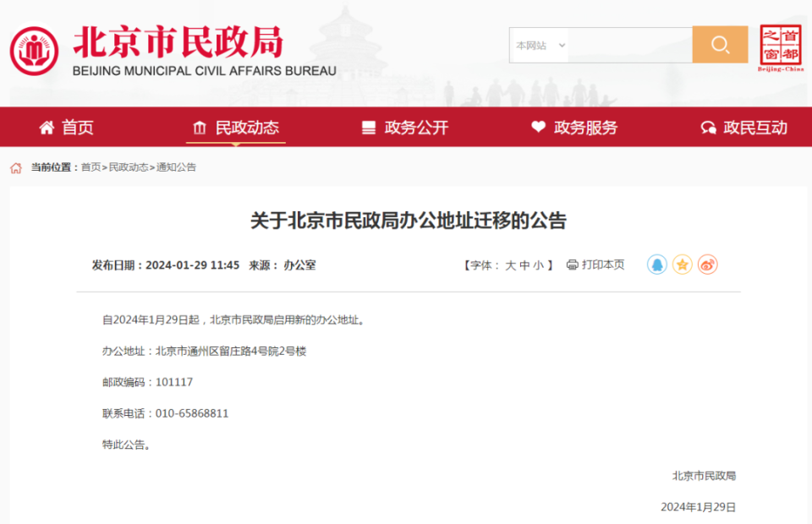Click the heart icon beside 政务服务
This screenshot has width=812, height=524.
click(539, 127)
